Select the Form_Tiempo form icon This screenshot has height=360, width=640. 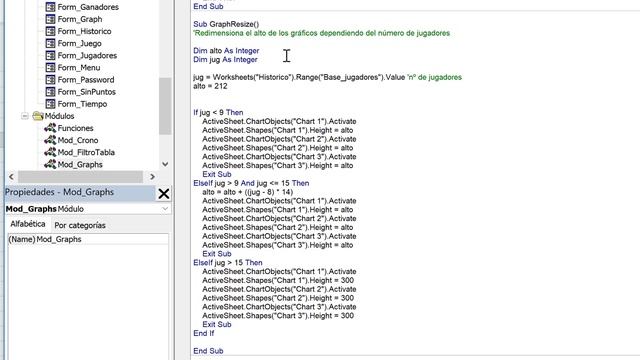pyautogui.click(x=50, y=104)
